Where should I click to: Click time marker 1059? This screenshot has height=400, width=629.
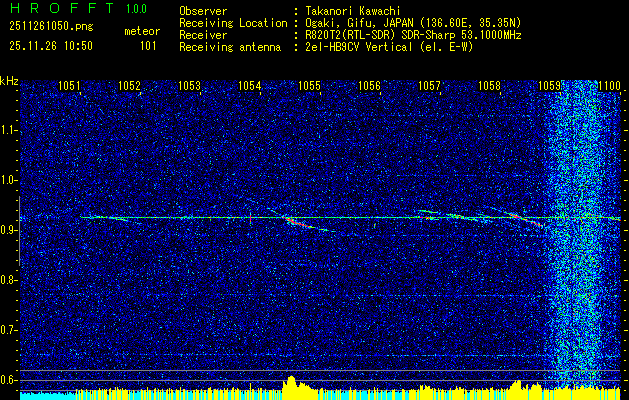tap(549, 85)
